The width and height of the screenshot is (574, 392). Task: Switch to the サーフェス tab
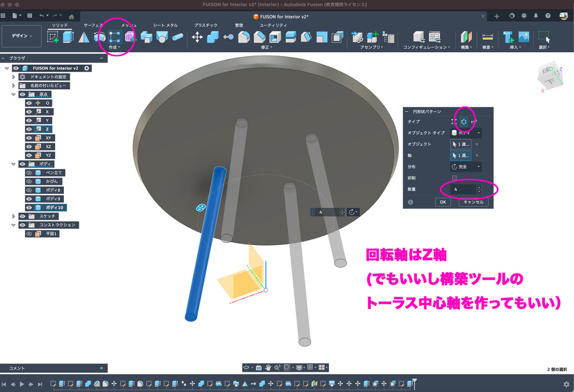[94, 25]
